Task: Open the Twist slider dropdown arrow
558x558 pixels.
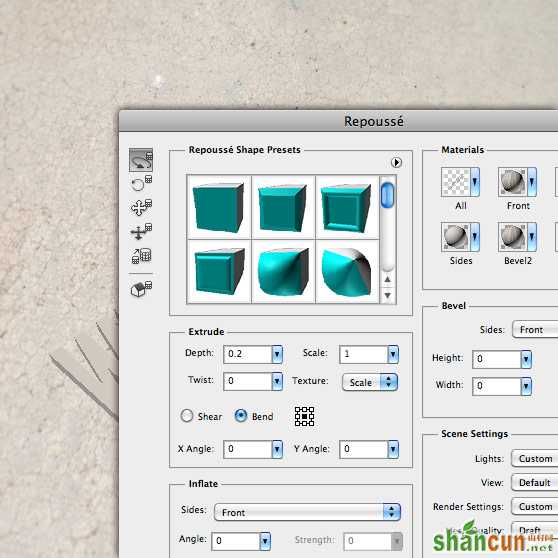Action: click(x=277, y=381)
